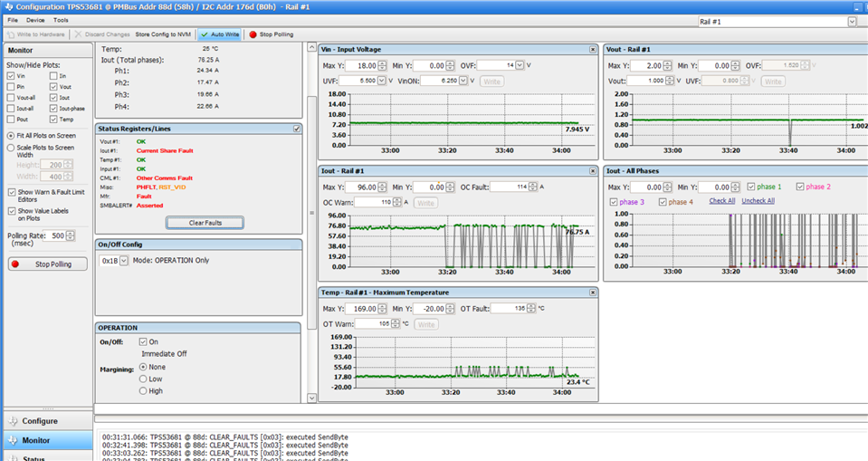Uncheck phase 1 in All Phases plot
The height and width of the screenshot is (461, 868).
tap(750, 187)
